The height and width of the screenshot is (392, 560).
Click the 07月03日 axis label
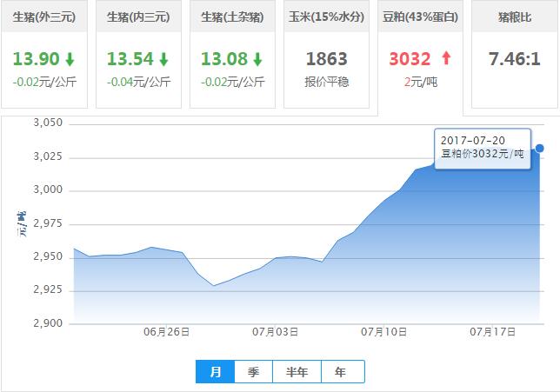[275, 332]
